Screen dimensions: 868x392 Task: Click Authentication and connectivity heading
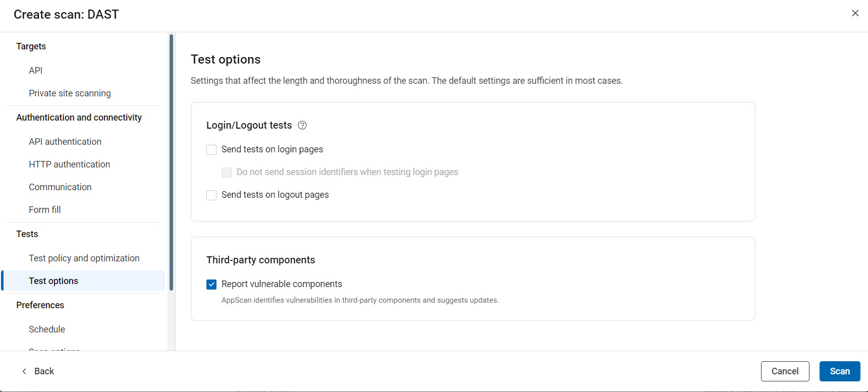79,118
